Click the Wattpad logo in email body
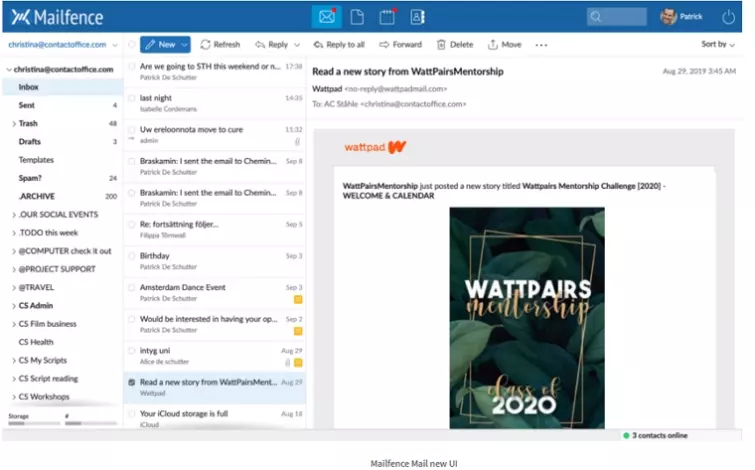This screenshot has width=755, height=470. pos(375,147)
